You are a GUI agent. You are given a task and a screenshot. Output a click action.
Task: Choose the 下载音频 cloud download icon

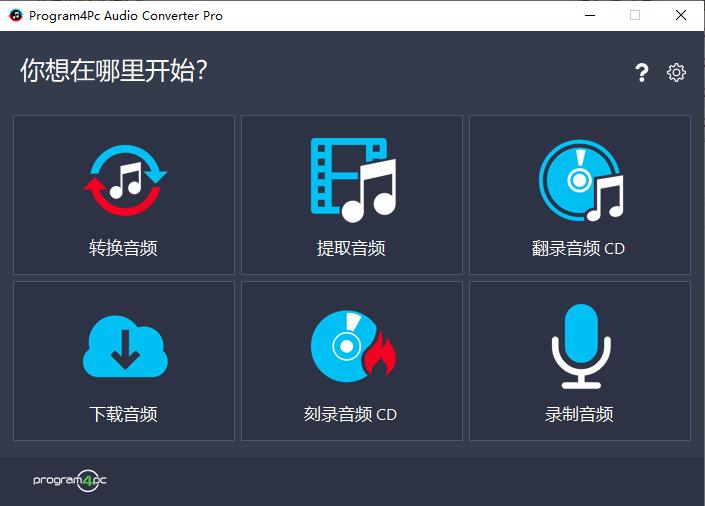click(125, 346)
